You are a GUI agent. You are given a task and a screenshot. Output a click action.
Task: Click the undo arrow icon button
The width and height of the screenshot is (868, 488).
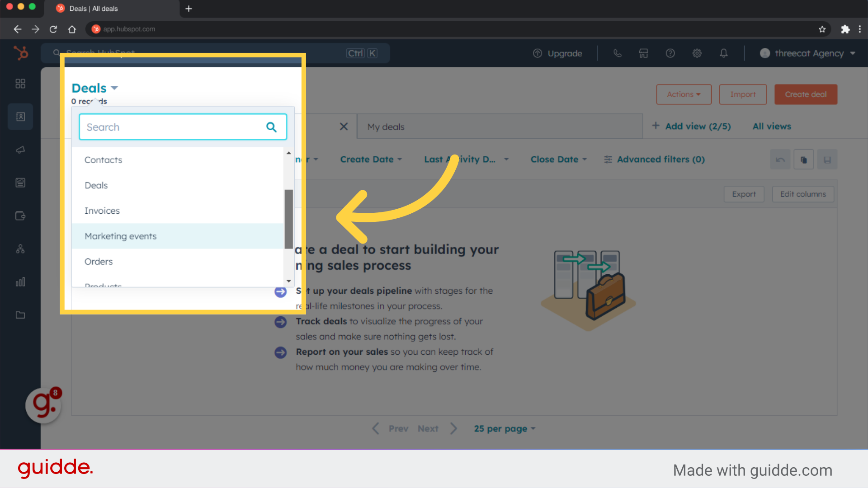point(780,160)
